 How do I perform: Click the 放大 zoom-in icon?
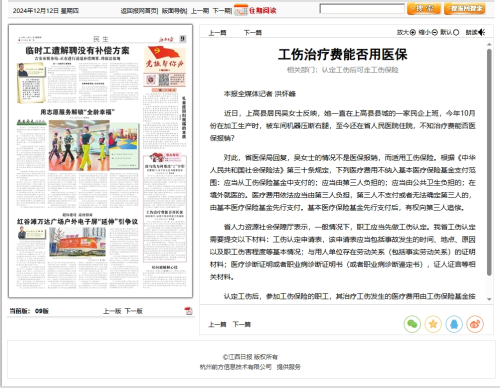pos(413,32)
